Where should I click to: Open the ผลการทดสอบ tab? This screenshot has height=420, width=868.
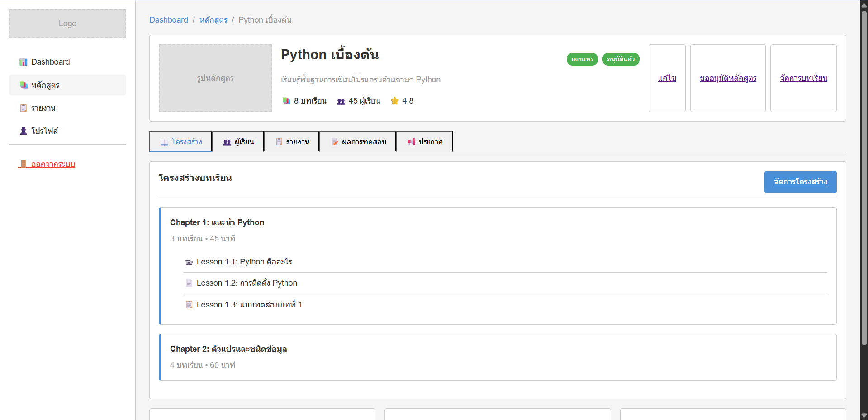(358, 142)
